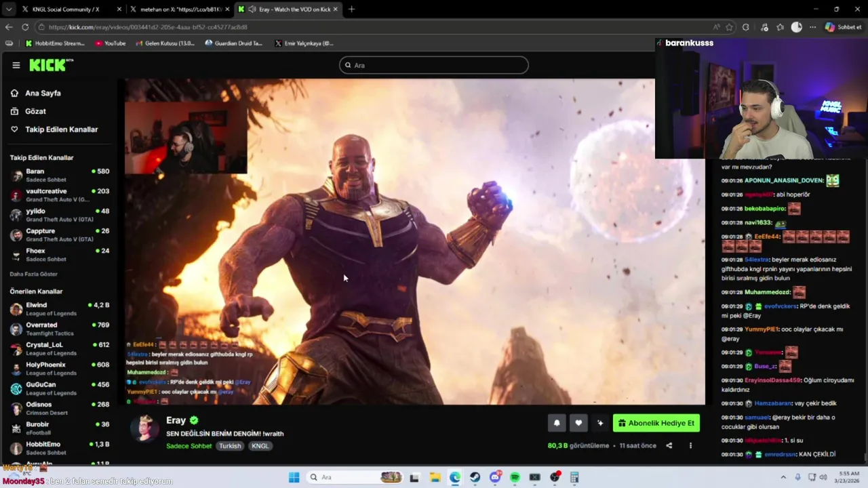Open Elwind recommended channel

click(60, 309)
